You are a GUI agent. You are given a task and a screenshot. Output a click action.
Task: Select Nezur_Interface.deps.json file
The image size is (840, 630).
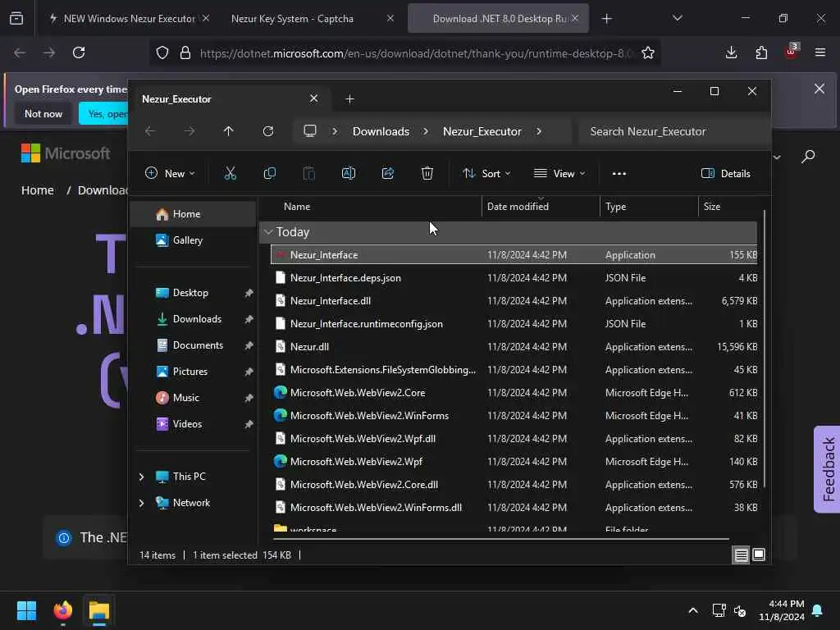click(x=514, y=278)
